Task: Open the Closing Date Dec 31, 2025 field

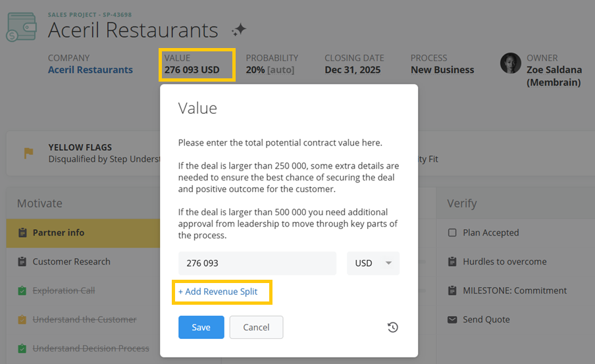Action: click(351, 70)
